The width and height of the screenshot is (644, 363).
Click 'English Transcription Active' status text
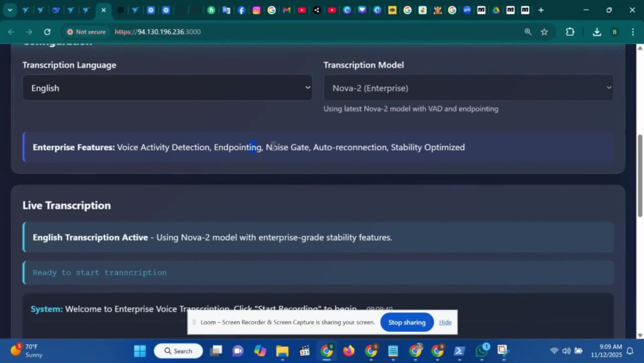90,238
